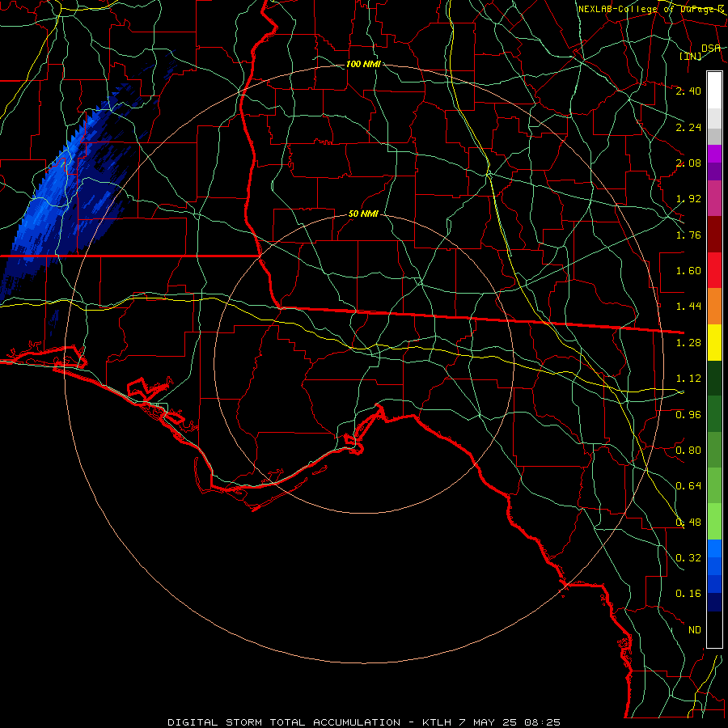Select the 2.24 legend value
This screenshot has height=728, width=728.
pos(688,127)
